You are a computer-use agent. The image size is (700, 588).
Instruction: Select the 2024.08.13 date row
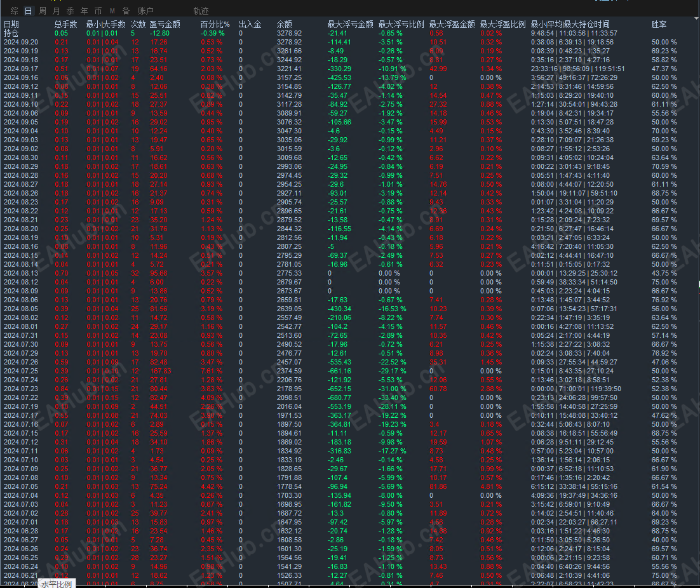coord(350,274)
